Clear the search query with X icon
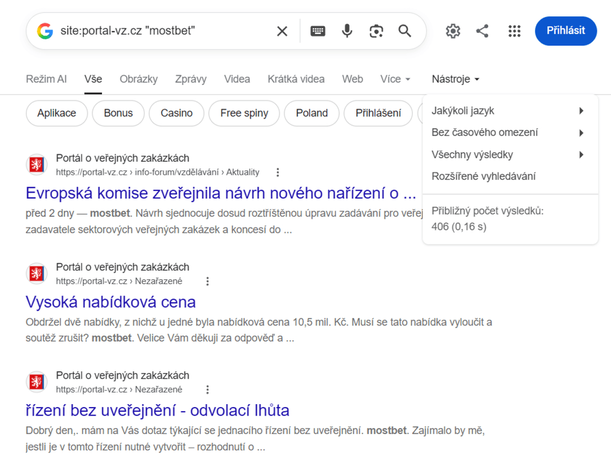This screenshot has height=466, width=611. click(x=282, y=31)
